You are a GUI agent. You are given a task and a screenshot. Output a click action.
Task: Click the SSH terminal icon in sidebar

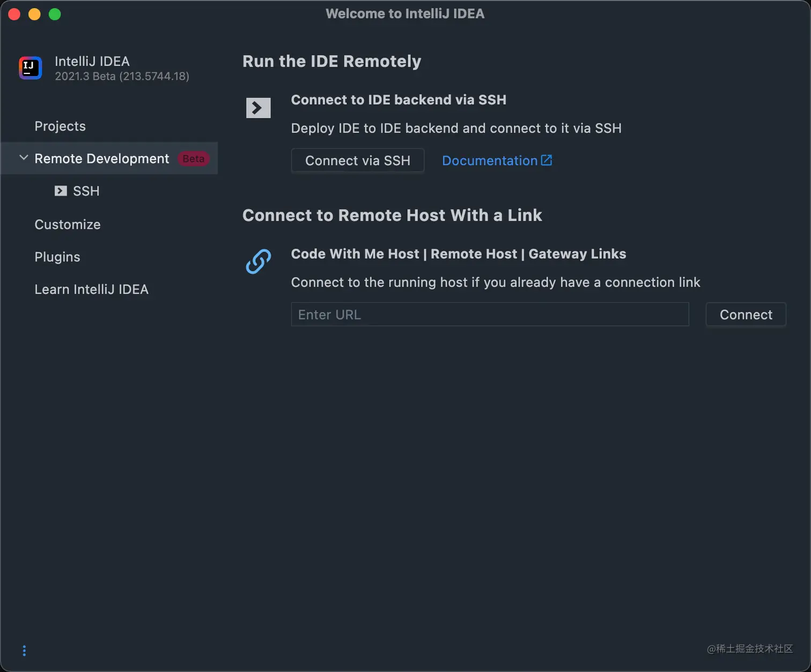click(61, 191)
